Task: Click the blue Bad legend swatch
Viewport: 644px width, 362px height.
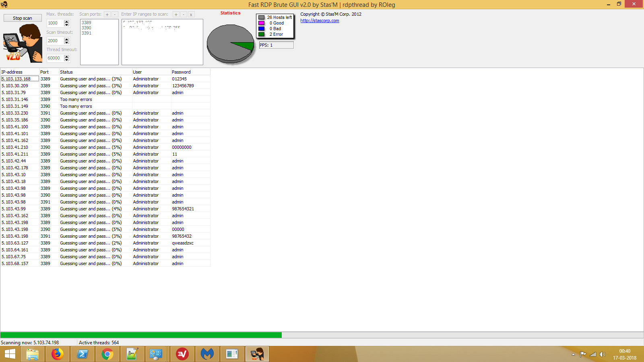Action: 262,29
